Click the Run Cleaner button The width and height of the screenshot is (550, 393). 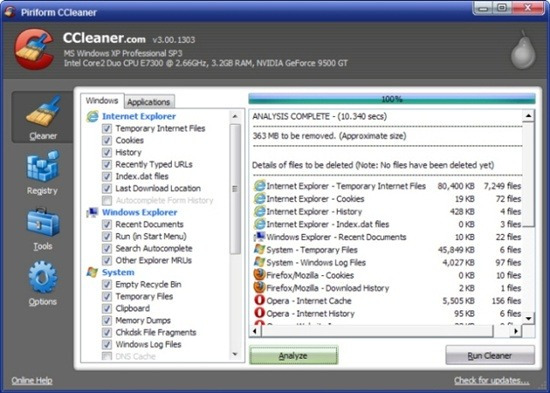pyautogui.click(x=490, y=355)
